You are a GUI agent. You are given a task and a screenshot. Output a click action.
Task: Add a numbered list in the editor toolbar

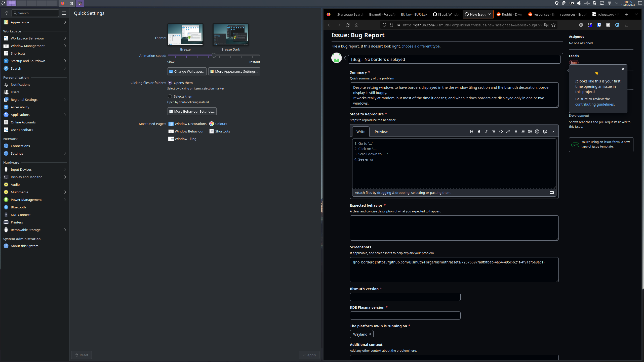[x=522, y=131]
